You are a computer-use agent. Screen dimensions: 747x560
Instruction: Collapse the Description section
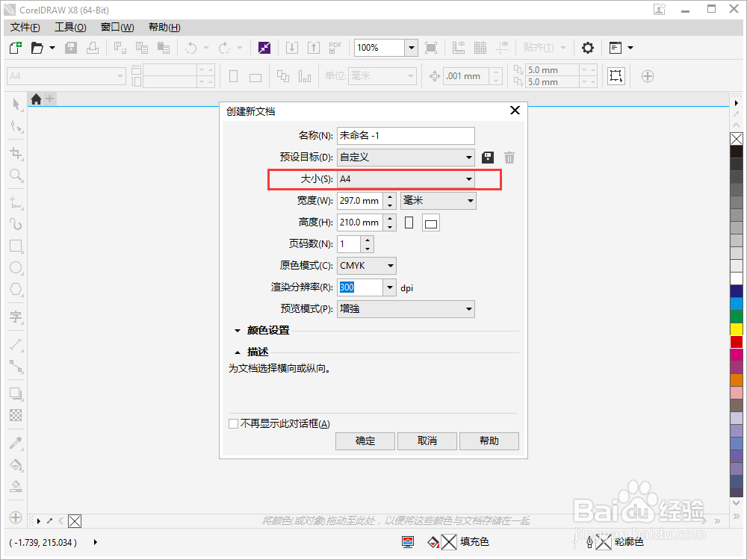click(238, 352)
